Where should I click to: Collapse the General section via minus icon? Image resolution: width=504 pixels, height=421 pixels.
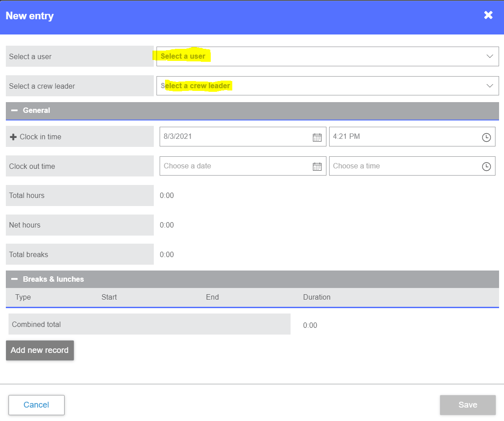(14, 111)
